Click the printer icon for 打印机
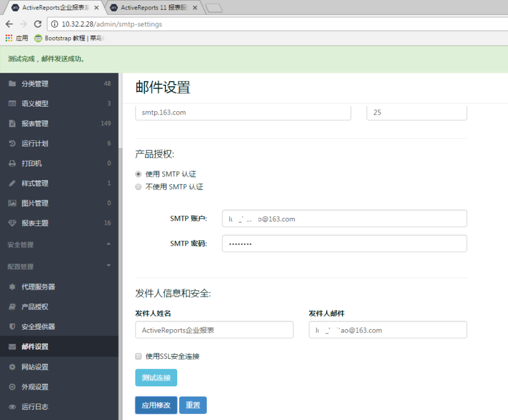Viewport: 508px width, 420px height. [x=12, y=164]
